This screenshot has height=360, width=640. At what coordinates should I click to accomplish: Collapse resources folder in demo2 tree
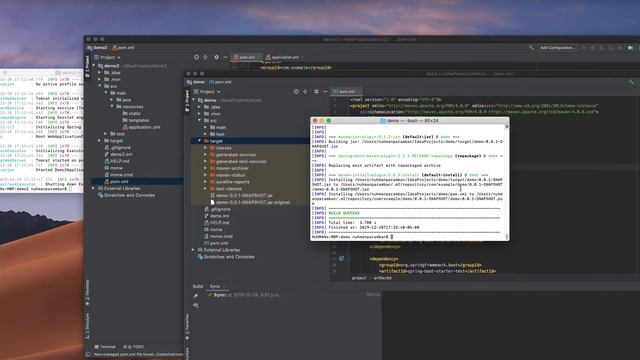(x=112, y=107)
